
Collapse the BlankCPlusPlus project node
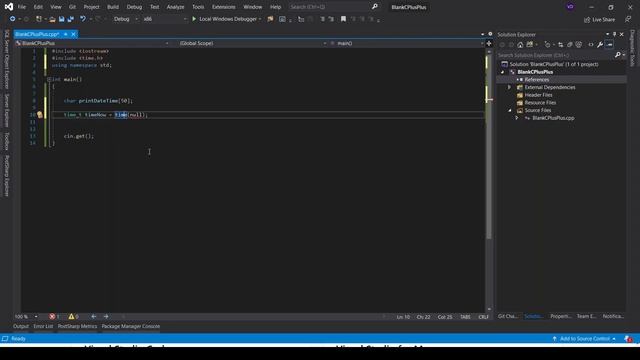[502, 72]
